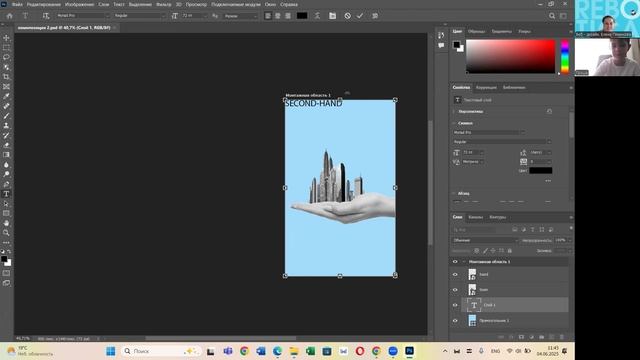Toggle the Character and Paragraph panels
640x360 pixels.
pyautogui.click(x=332, y=16)
